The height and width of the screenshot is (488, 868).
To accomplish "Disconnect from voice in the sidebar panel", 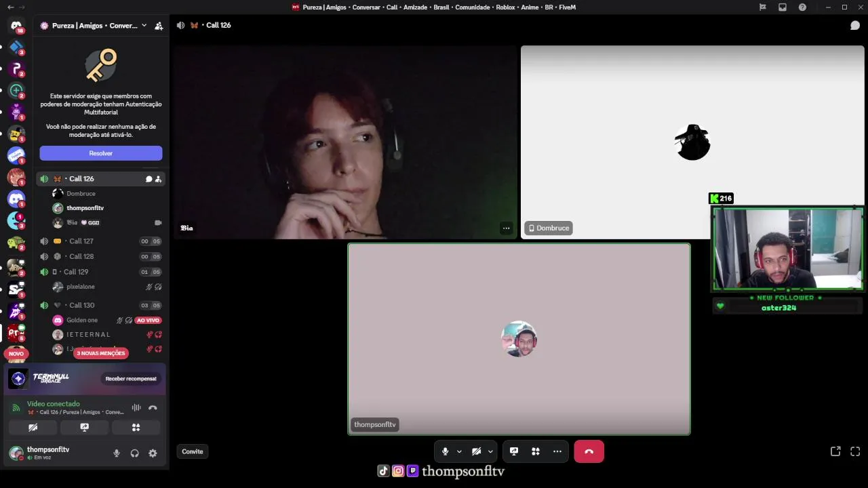I will tap(153, 407).
